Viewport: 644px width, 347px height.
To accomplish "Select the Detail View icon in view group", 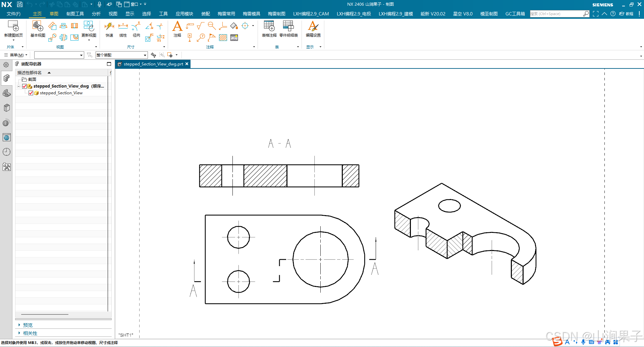I will coord(52,38).
